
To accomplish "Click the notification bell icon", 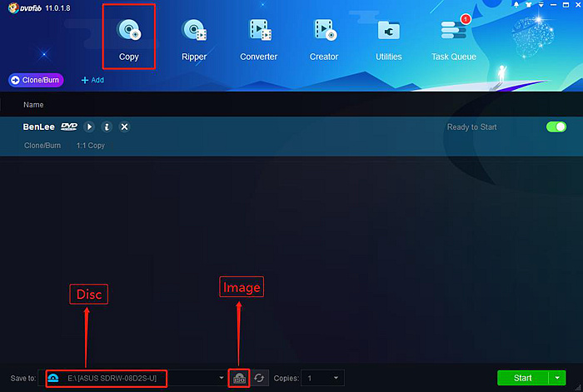I will (x=516, y=5).
